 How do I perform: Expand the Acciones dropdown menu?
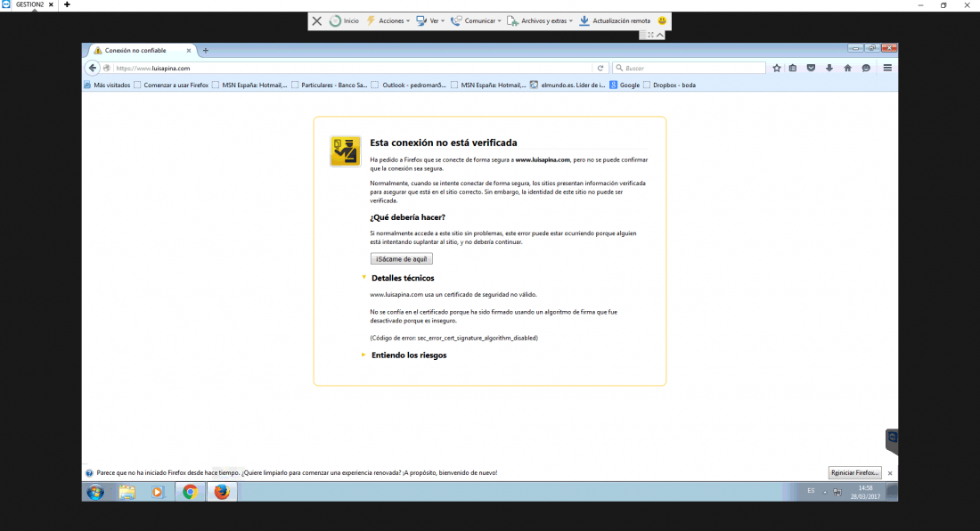click(388, 21)
